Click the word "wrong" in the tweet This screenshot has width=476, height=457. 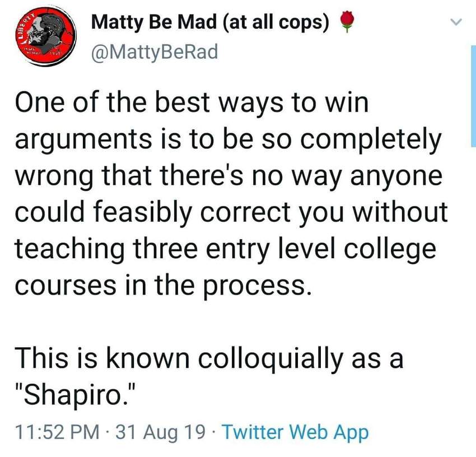54,177
